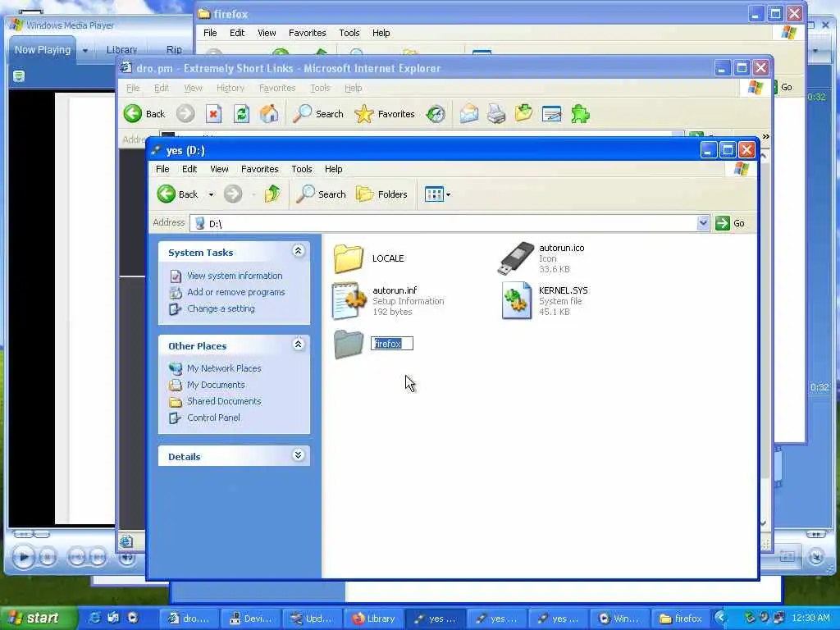Open Change a setting link
This screenshot has width=840, height=630.
[221, 308]
